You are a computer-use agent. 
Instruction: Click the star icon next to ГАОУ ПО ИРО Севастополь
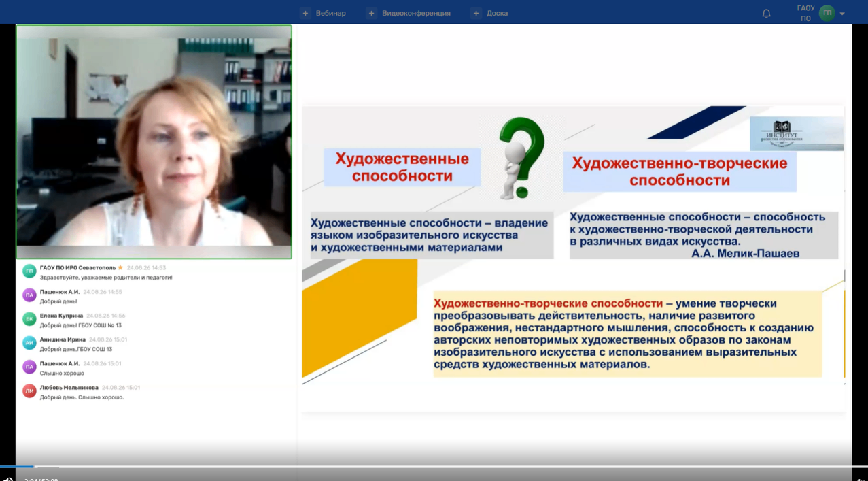point(120,267)
